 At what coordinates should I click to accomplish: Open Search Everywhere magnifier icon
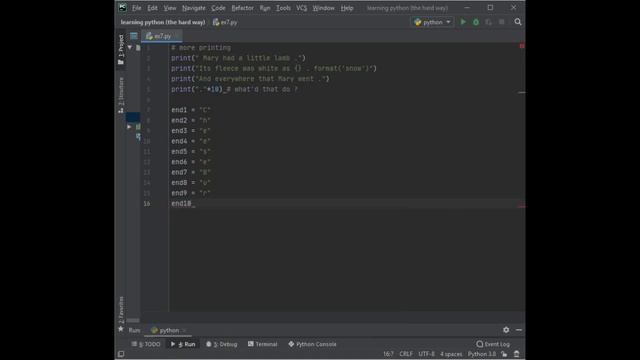point(518,22)
